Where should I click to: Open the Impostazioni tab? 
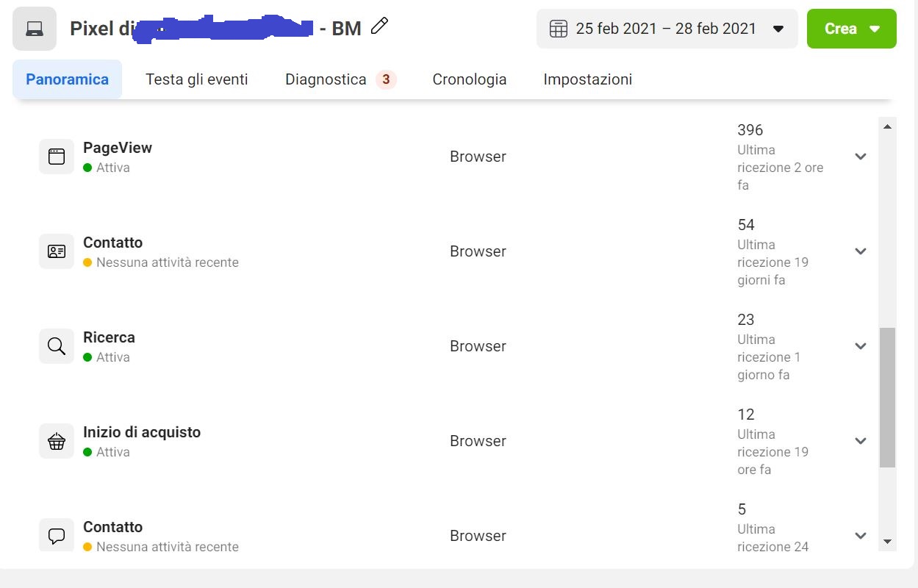[588, 79]
